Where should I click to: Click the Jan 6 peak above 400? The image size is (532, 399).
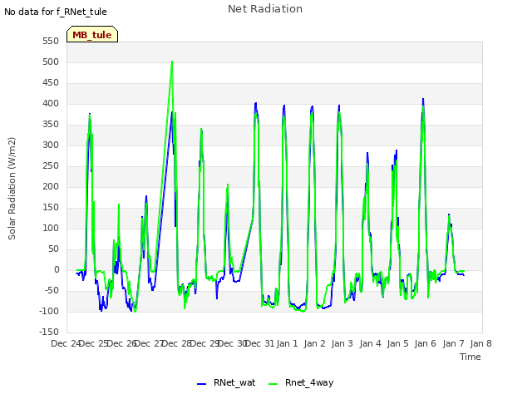coord(423,99)
